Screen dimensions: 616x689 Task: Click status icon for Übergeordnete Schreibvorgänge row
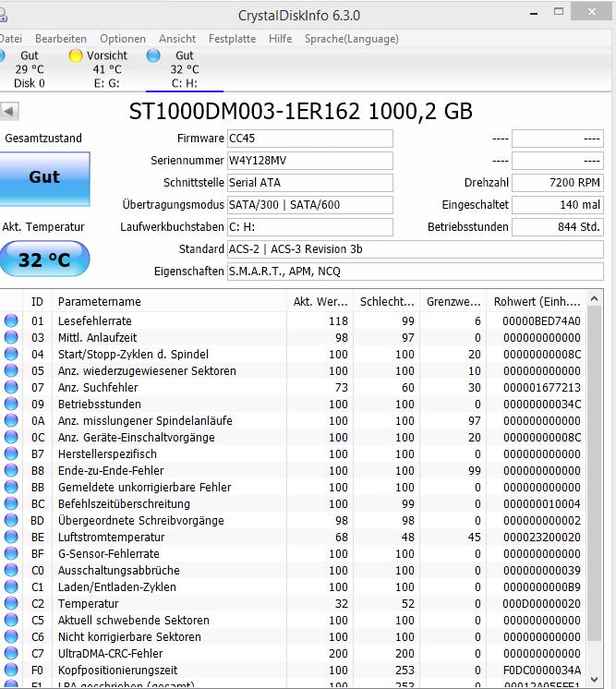point(11,520)
